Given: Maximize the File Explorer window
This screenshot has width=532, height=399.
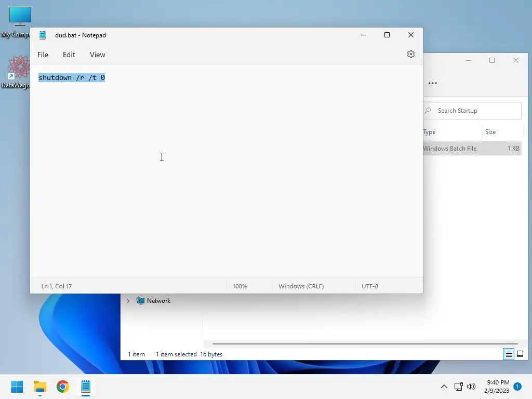Looking at the screenshot, I should [x=492, y=60].
